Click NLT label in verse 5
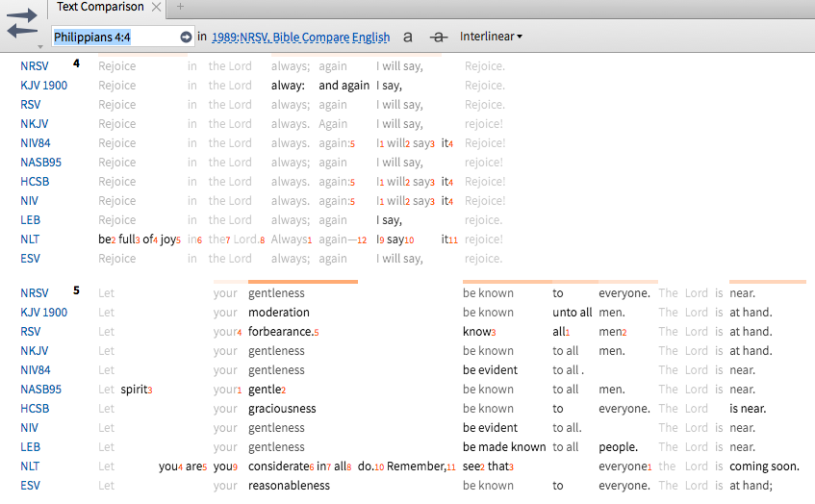This screenshot has height=504, width=815. coord(30,466)
